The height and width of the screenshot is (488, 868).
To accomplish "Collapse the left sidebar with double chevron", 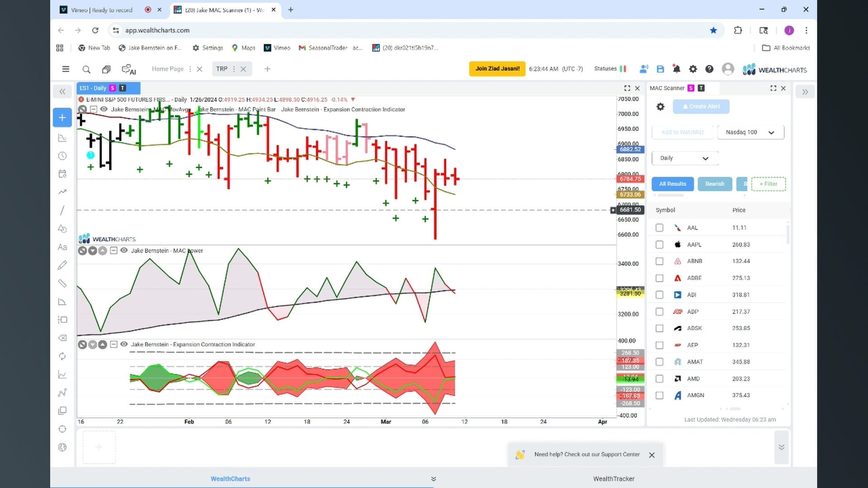I will click(x=62, y=92).
